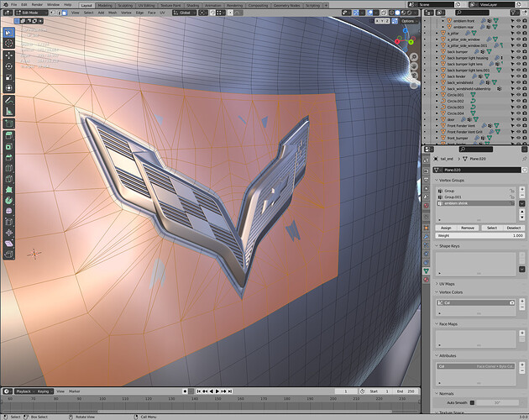This screenshot has height=420, width=529.
Task: Click the End frame field
Action: click(406, 391)
